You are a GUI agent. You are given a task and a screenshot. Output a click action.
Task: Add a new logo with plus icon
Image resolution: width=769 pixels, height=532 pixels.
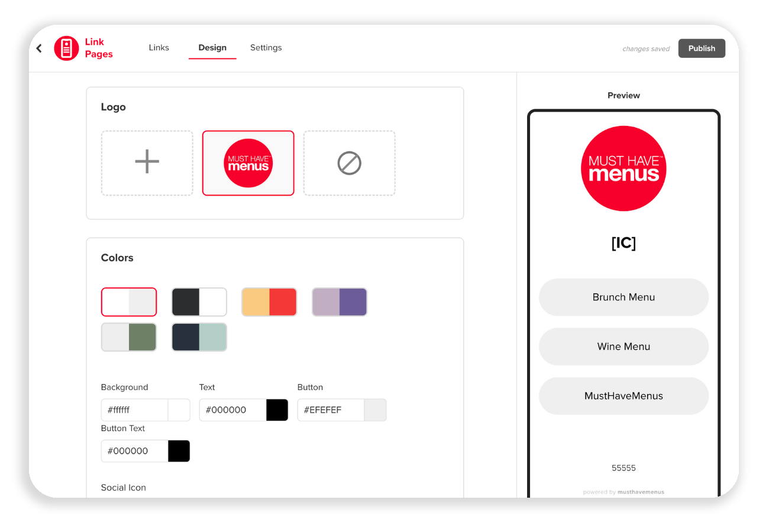point(147,163)
